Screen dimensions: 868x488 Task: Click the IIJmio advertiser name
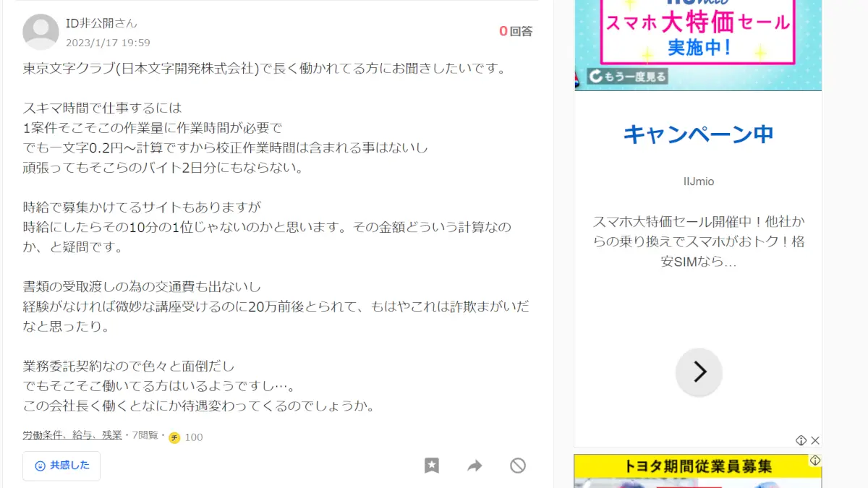(699, 181)
